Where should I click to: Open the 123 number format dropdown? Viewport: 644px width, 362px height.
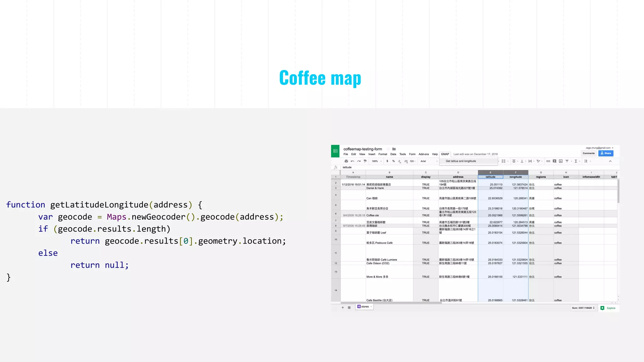click(413, 161)
